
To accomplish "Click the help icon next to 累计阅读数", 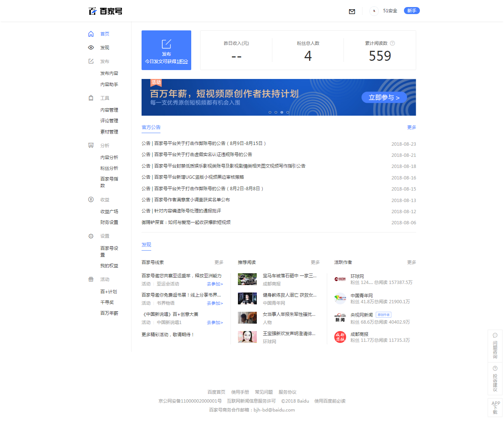I will [392, 43].
